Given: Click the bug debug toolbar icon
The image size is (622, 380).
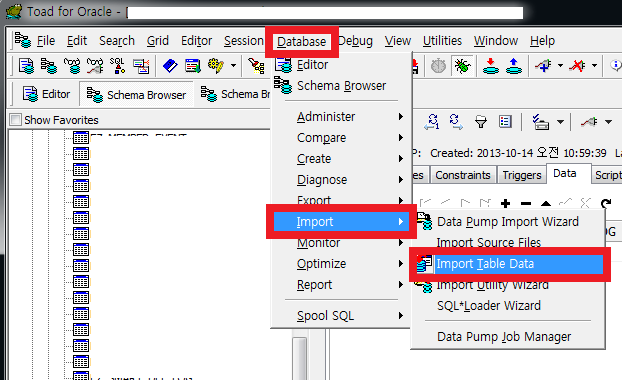Looking at the screenshot, I should pyautogui.click(x=462, y=66).
